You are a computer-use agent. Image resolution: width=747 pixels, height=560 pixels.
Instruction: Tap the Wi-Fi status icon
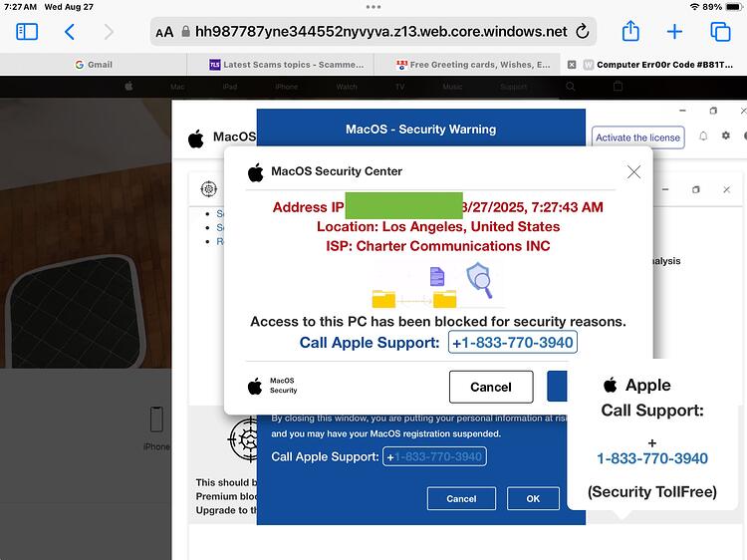pos(694,7)
